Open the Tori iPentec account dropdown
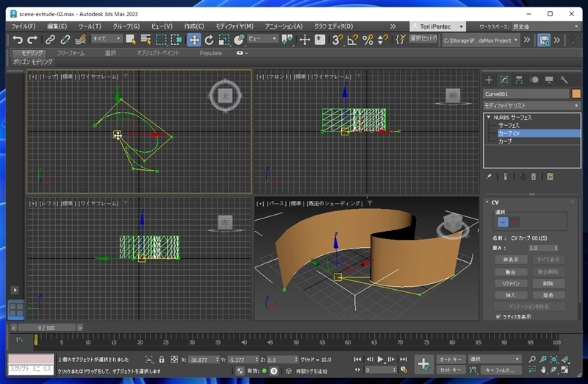 tap(437, 26)
